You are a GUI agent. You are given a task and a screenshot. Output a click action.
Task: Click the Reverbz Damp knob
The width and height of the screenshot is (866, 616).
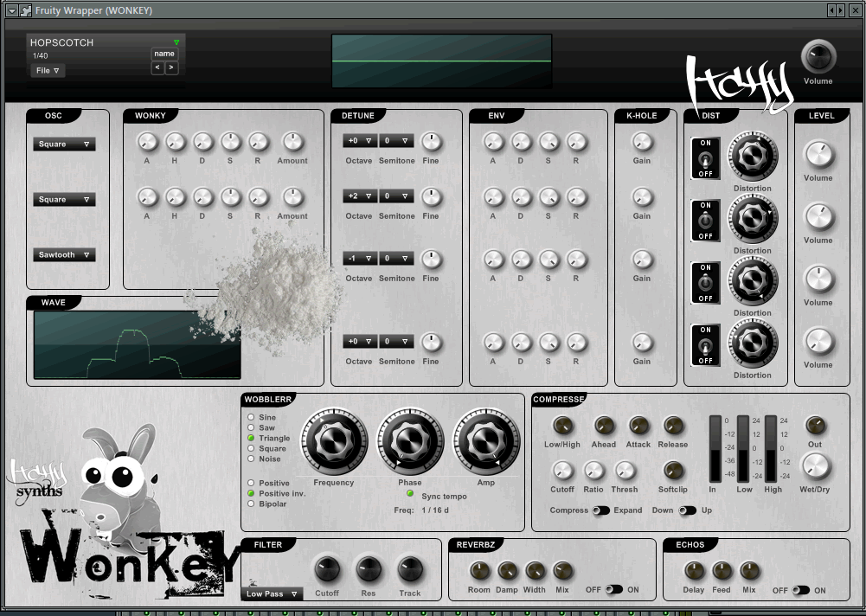507,571
